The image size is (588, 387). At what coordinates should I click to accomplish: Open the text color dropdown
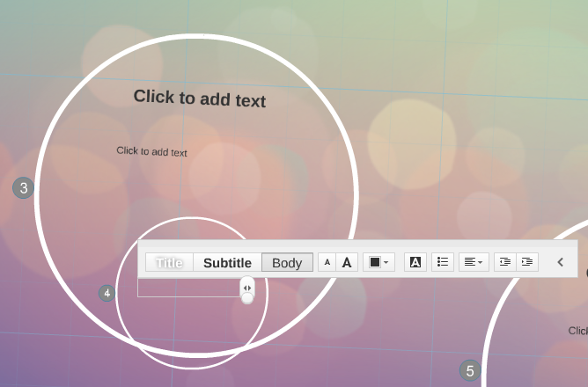[x=379, y=262]
